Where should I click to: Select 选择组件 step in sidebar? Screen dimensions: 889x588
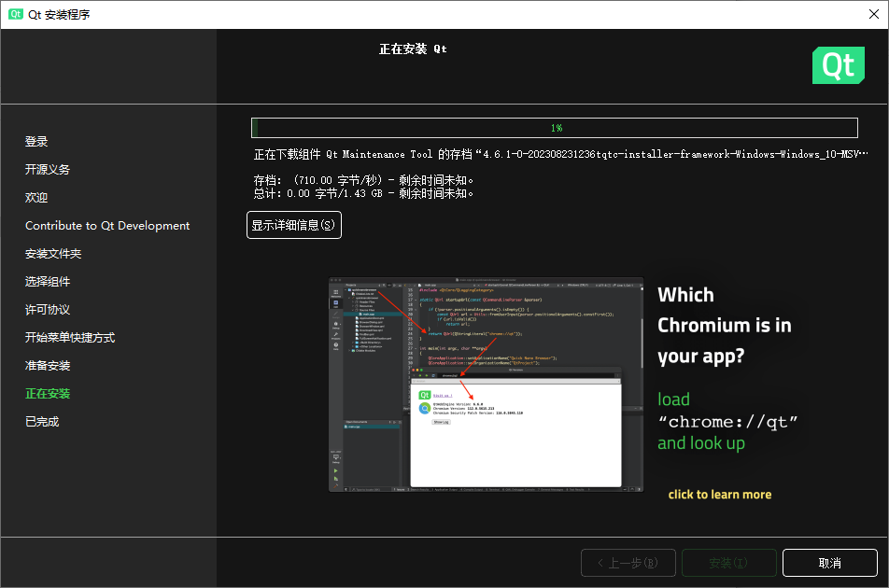(48, 282)
